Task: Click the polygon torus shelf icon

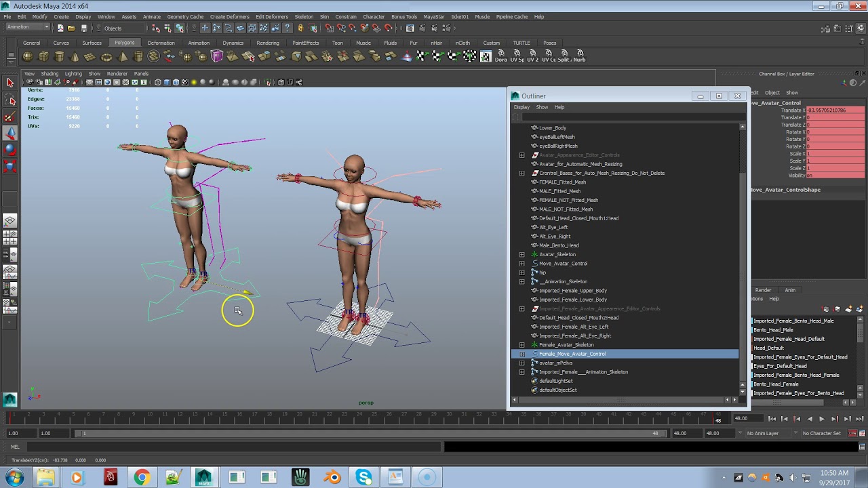Action: [x=106, y=57]
